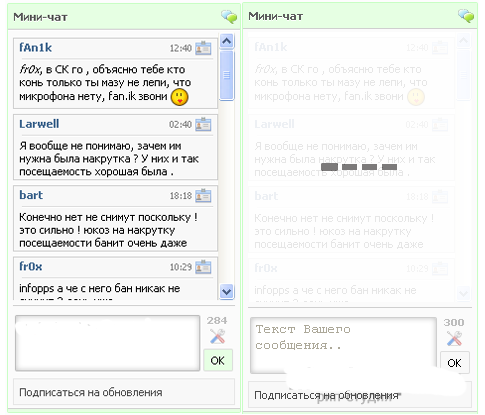
Task: Open message tools icon under the 300 counter
Action: pos(454,338)
